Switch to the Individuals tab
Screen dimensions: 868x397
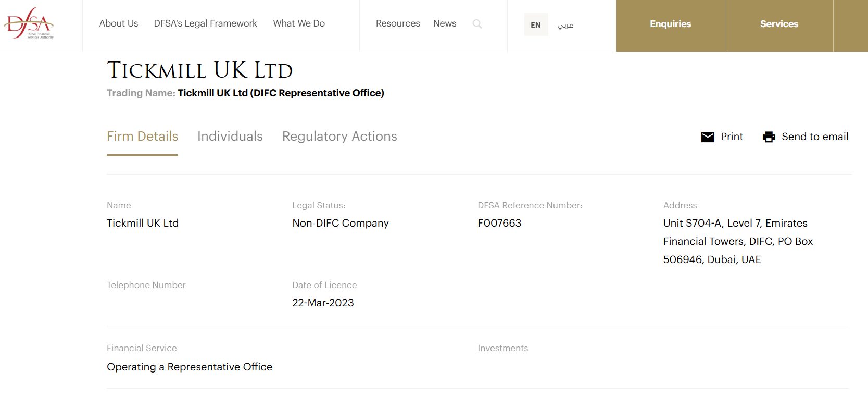coord(230,137)
